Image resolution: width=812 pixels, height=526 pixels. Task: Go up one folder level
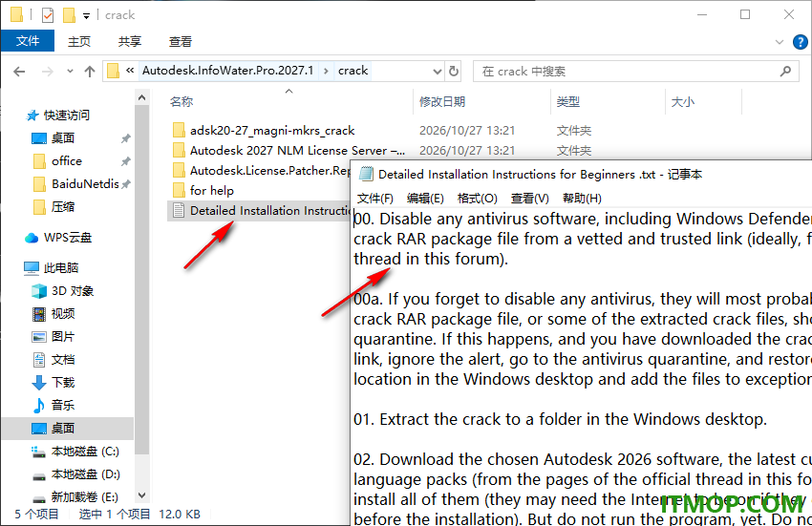point(90,72)
